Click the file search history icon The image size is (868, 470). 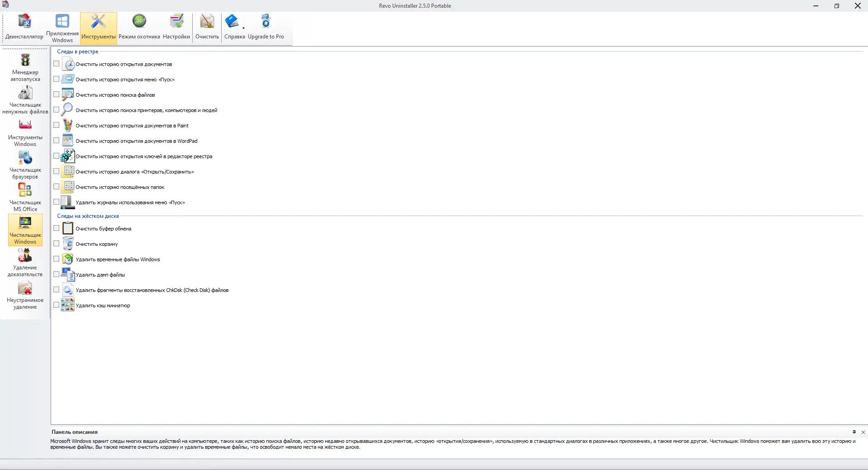point(68,95)
